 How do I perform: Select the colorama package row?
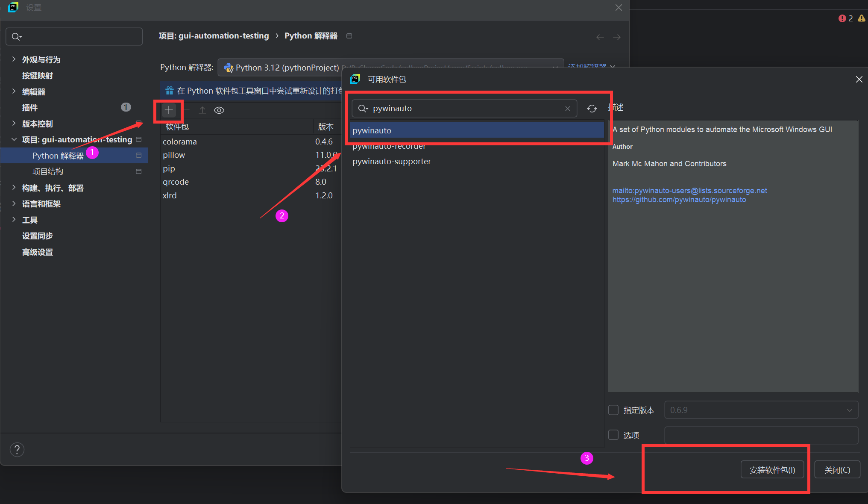coord(251,141)
